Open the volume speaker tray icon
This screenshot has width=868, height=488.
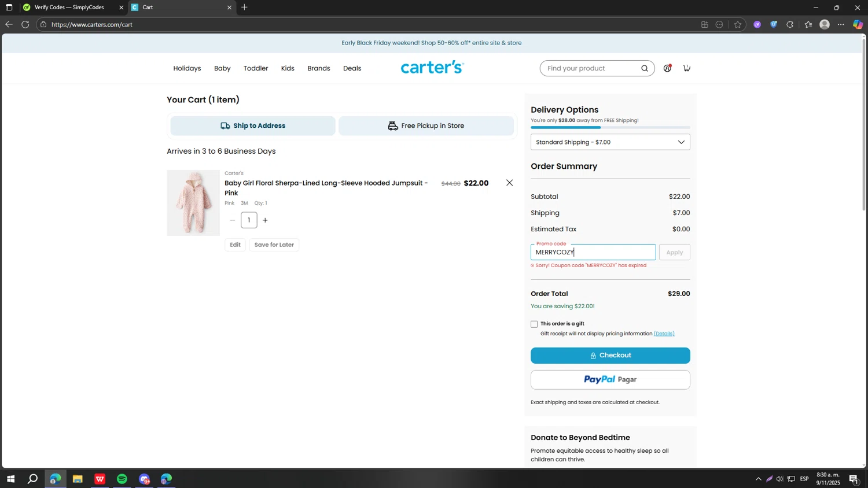[780, 479]
